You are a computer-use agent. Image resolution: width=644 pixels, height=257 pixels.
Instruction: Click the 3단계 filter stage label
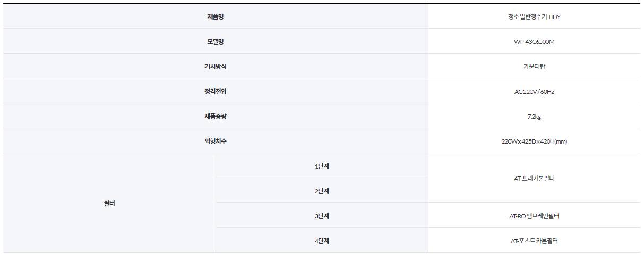coord(322,216)
